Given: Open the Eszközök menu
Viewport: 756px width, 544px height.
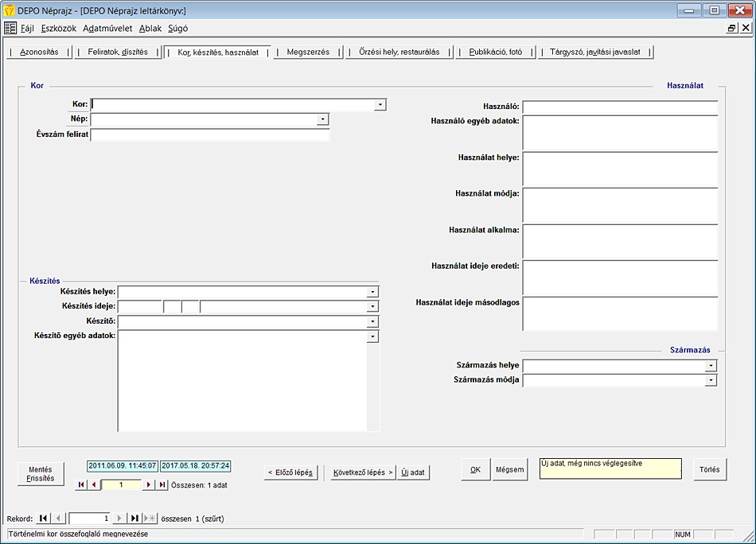Looking at the screenshot, I should pyautogui.click(x=58, y=29).
